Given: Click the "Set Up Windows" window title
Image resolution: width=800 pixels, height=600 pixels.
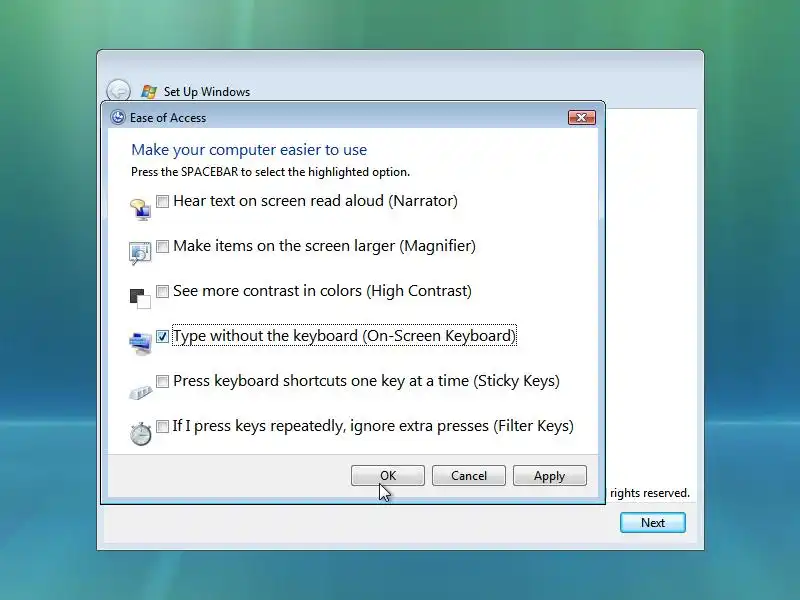Looking at the screenshot, I should tap(207, 92).
